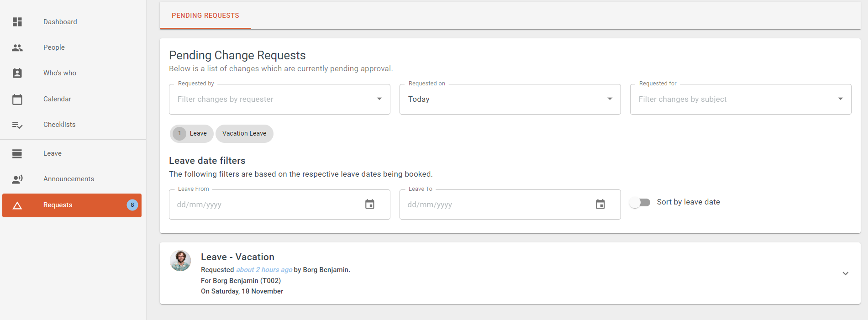Open the Calendar sidebar icon

tap(17, 99)
